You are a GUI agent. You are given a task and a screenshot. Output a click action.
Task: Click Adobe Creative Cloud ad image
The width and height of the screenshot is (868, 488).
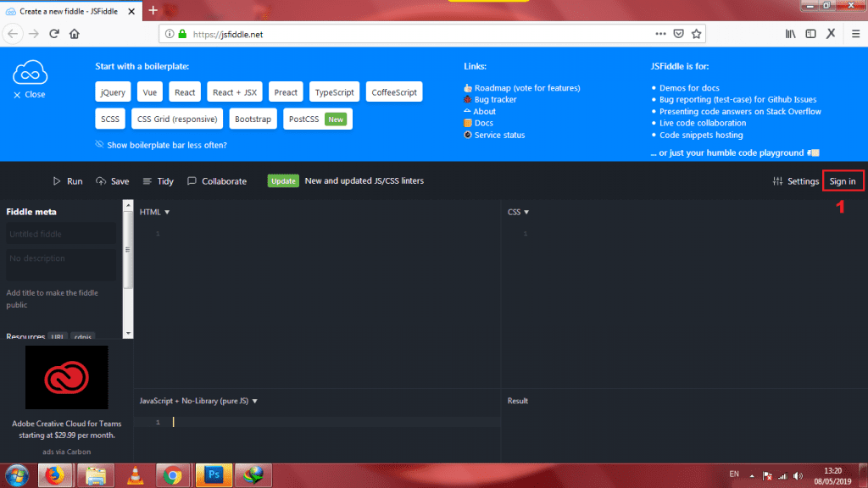pyautogui.click(x=66, y=377)
